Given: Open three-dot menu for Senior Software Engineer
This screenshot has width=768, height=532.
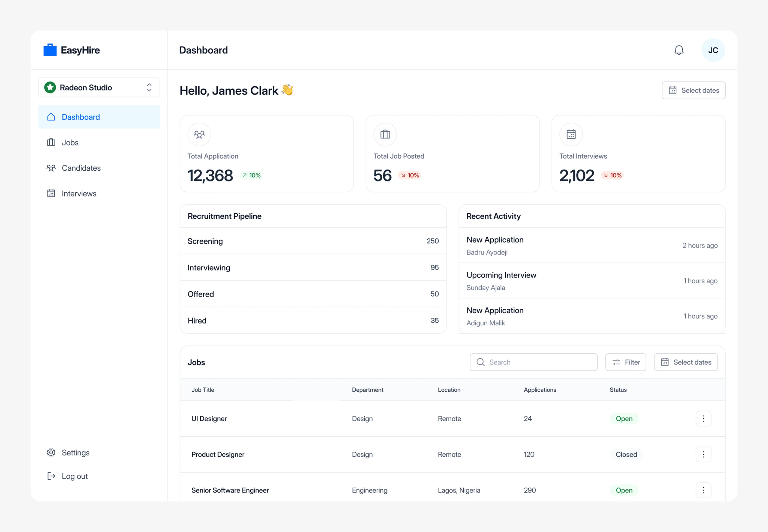Looking at the screenshot, I should [x=703, y=490].
